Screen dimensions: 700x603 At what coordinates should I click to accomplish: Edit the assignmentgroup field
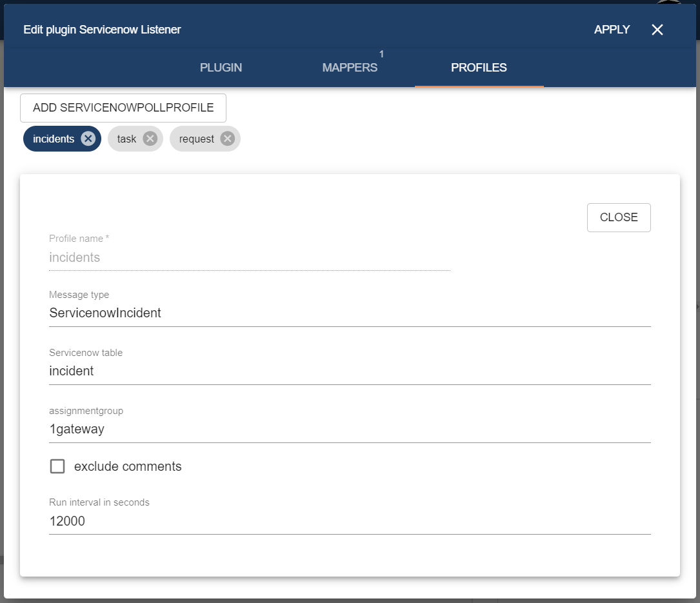pyautogui.click(x=349, y=430)
